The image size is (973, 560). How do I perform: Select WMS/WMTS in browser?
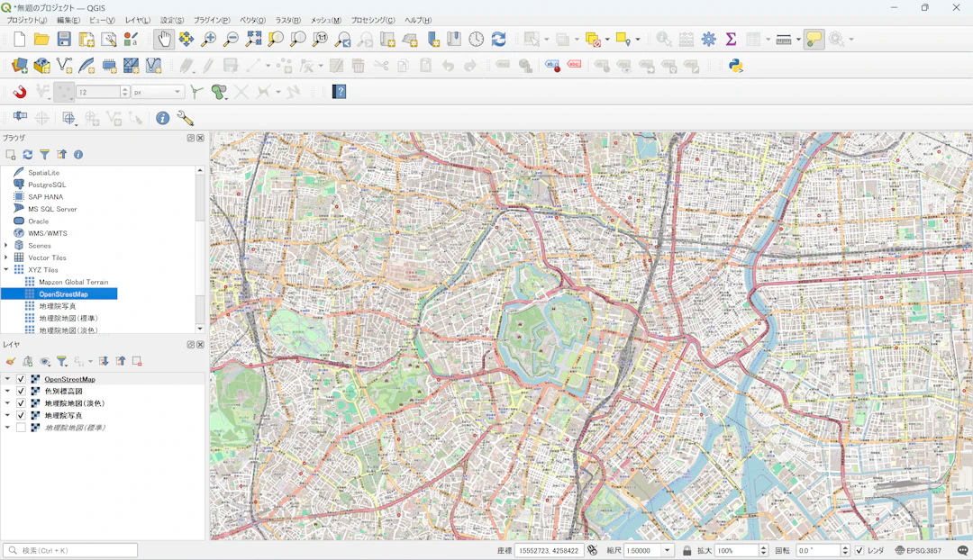pyautogui.click(x=48, y=233)
